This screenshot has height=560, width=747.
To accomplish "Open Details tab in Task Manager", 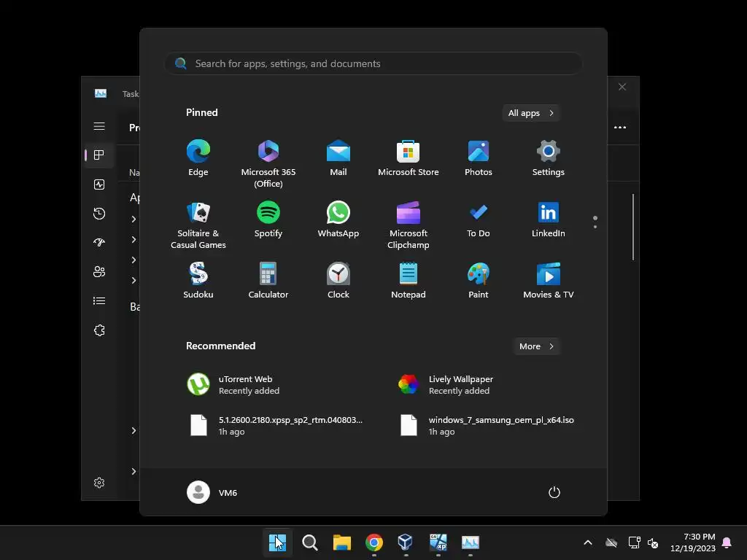I will tap(99, 301).
